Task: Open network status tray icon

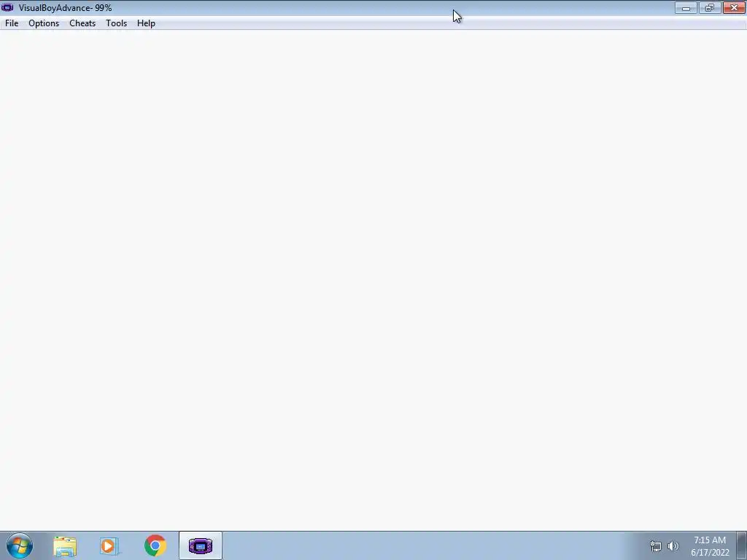Action: tap(656, 546)
